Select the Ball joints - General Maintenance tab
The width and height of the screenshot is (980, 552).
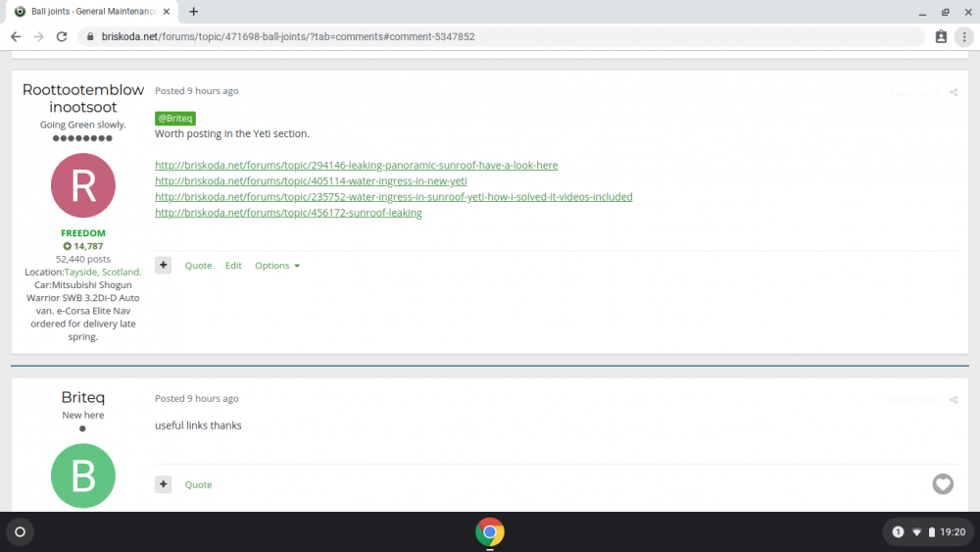pyautogui.click(x=92, y=11)
